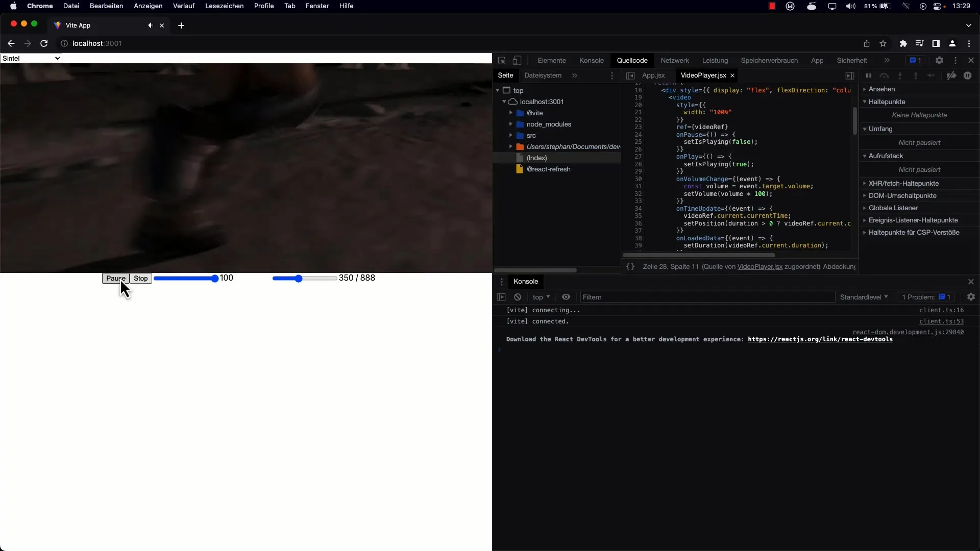This screenshot has width=980, height=551.
Task: Switch to the Konsole tab in DevTools
Action: [590, 61]
